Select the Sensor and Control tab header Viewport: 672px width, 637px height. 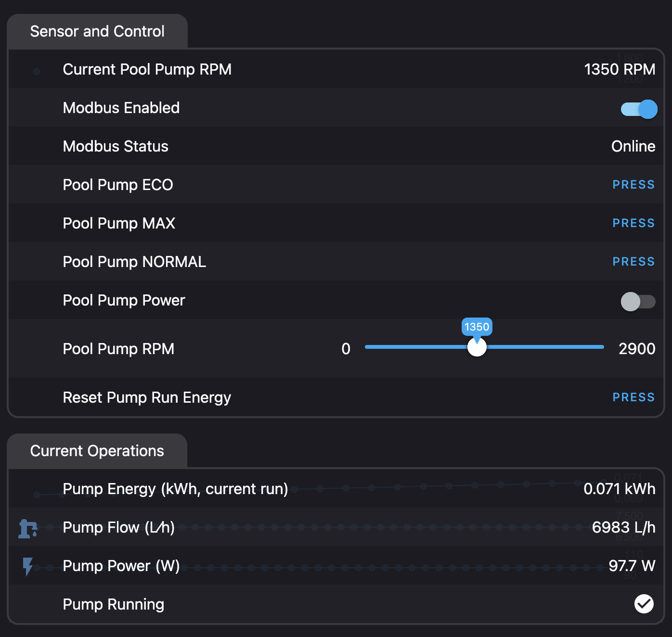(97, 31)
